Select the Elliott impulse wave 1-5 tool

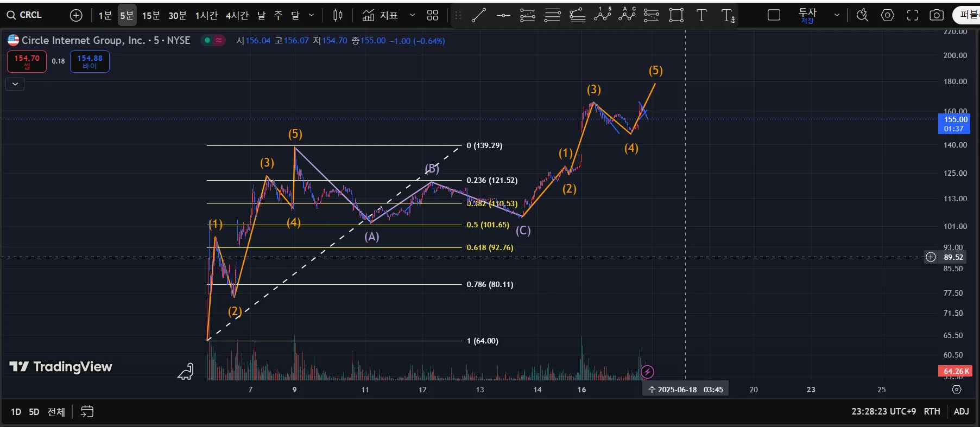point(602,15)
